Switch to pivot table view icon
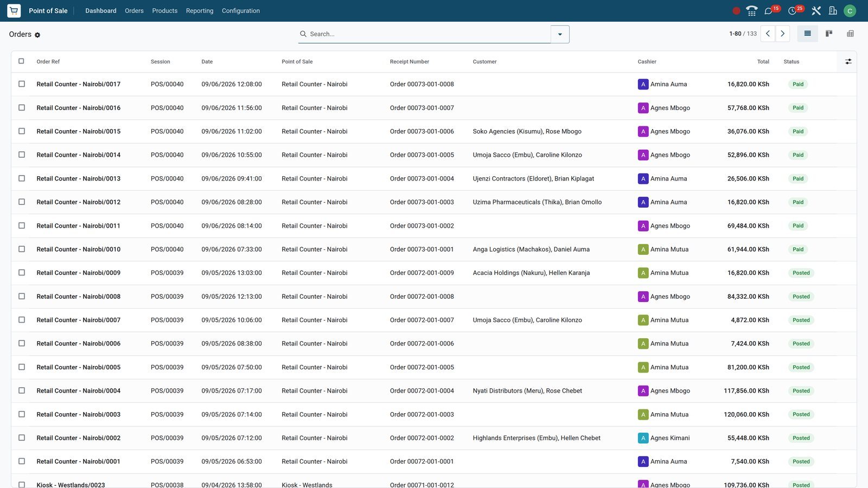The height and width of the screenshot is (488, 868). pos(850,34)
